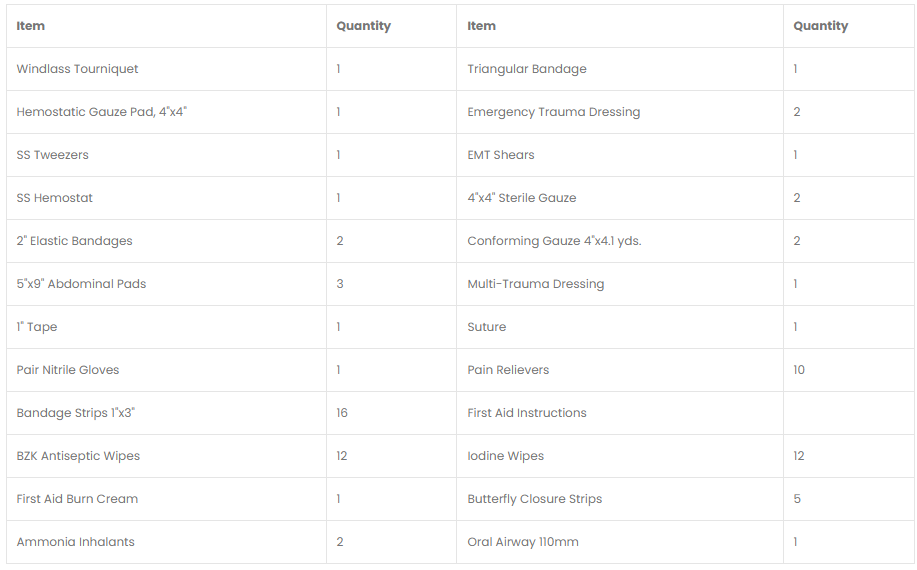Select Emergency Trauma Dressing text
Screen dimensions: 917x570
[x=553, y=112]
